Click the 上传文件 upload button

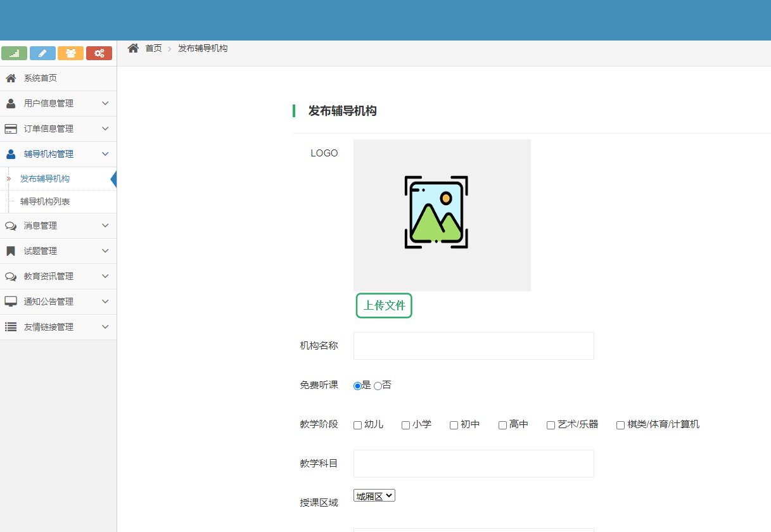click(384, 305)
